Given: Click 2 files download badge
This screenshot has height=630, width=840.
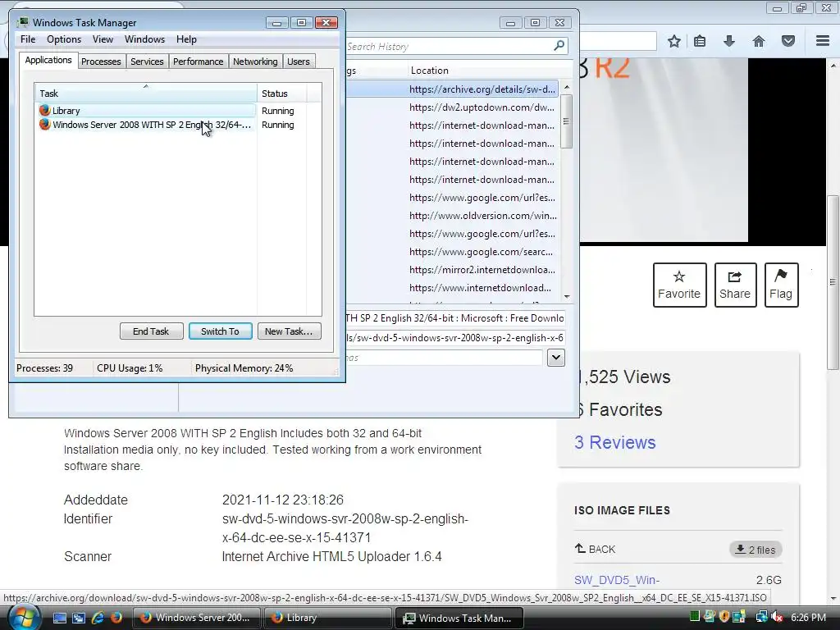Looking at the screenshot, I should 756,550.
